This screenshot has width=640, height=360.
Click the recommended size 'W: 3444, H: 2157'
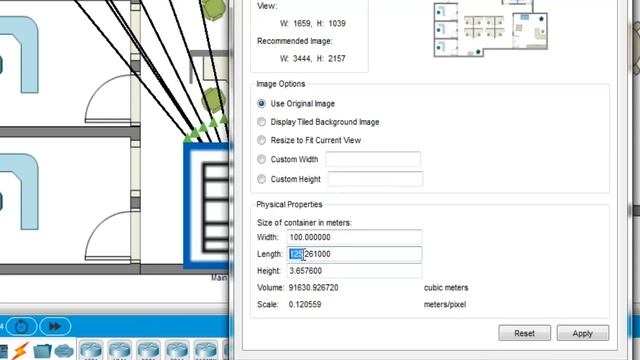[x=313, y=59]
